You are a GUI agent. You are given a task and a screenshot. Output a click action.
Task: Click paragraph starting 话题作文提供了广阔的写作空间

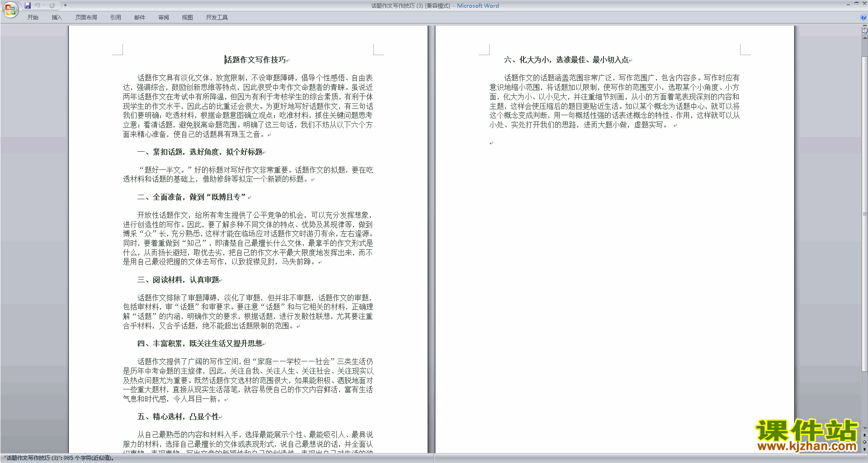pyautogui.click(x=248, y=380)
